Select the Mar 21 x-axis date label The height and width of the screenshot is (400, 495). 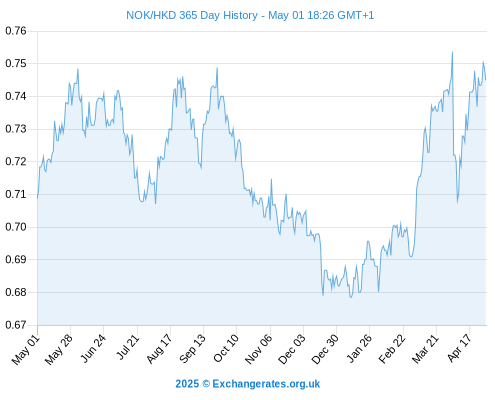pos(425,349)
